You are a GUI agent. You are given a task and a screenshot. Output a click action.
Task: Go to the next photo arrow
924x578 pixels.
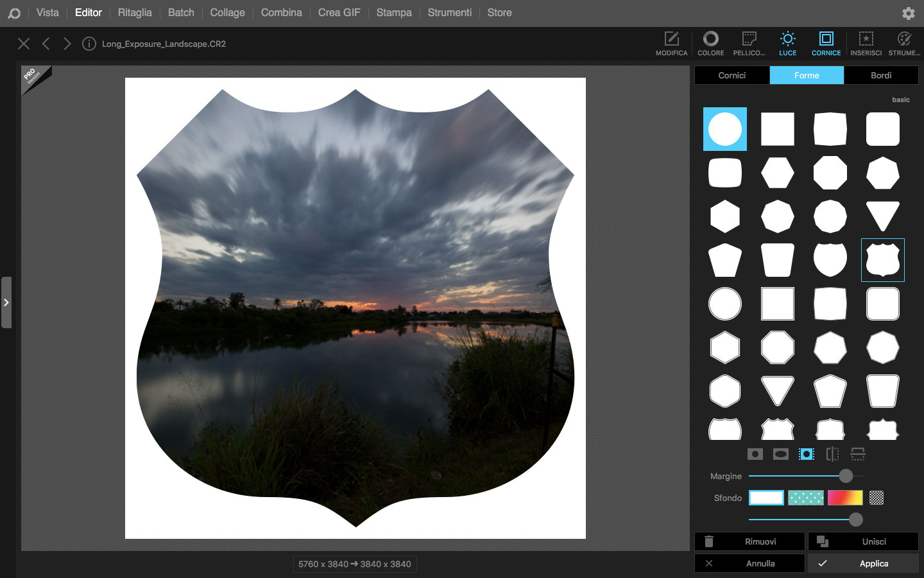point(67,44)
